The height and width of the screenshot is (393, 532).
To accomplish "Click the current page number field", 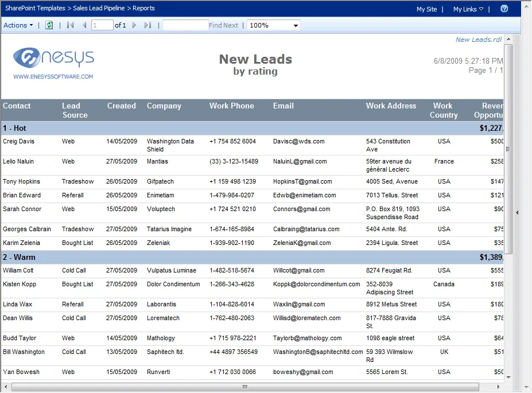I will [102, 25].
